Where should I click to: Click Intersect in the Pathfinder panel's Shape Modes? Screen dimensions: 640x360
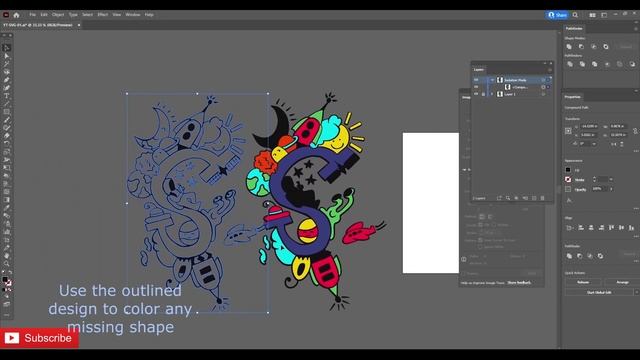click(x=593, y=47)
